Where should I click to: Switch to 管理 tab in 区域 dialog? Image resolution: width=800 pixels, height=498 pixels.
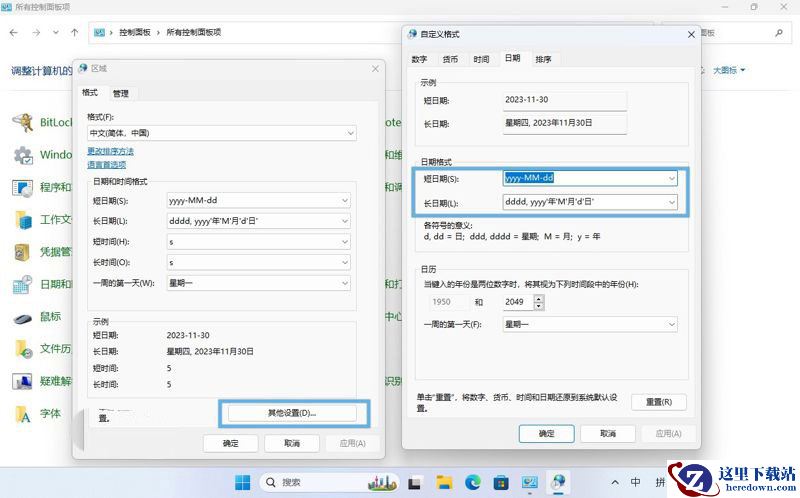click(121, 93)
